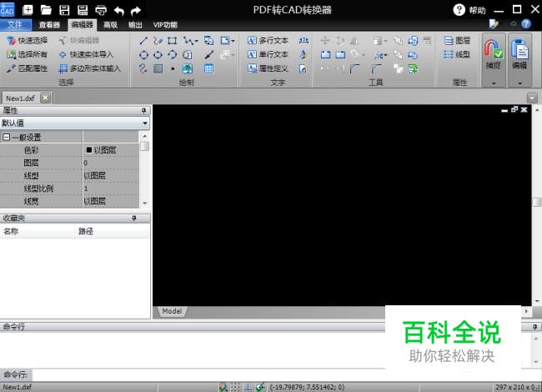
Task: Restore the inner drawing window
Action: click(x=514, y=109)
